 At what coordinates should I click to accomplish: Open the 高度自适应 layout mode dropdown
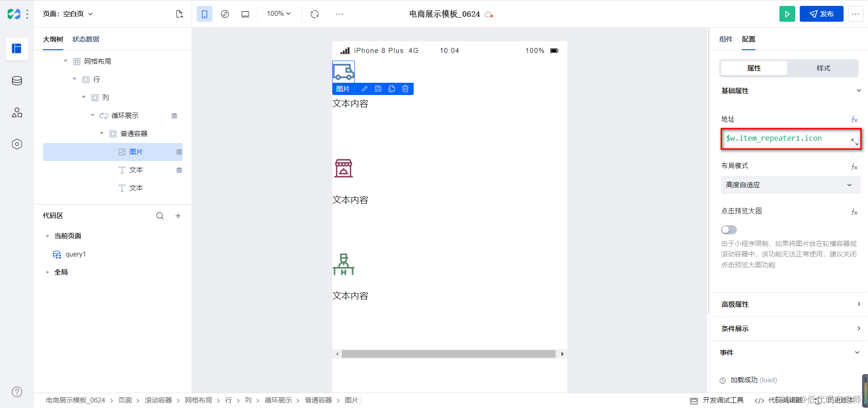(791, 185)
